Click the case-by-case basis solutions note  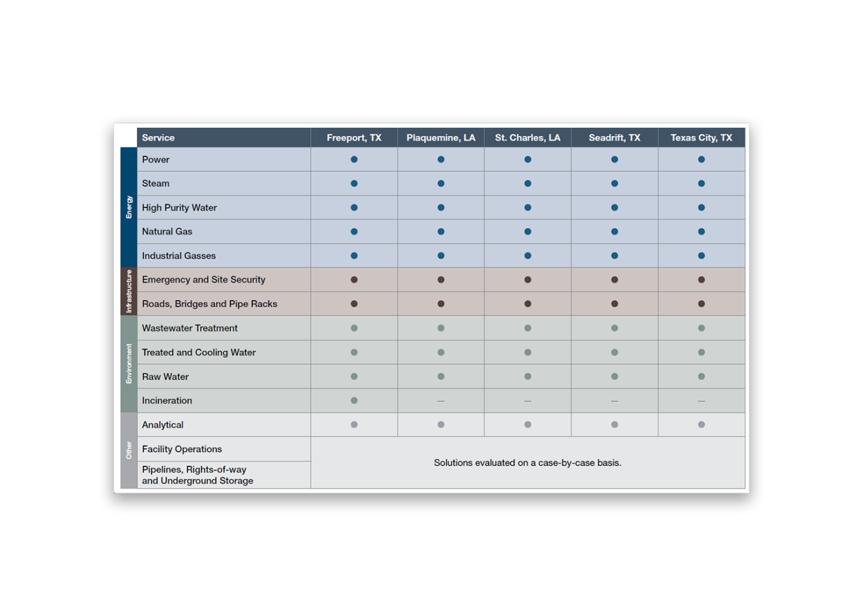(x=527, y=462)
